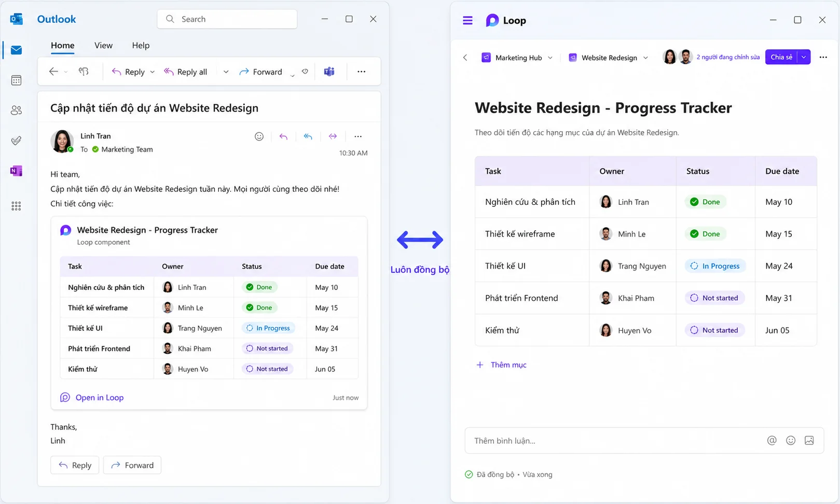
Task: Add emoji reaction to Linh Tran's message
Action: click(259, 136)
